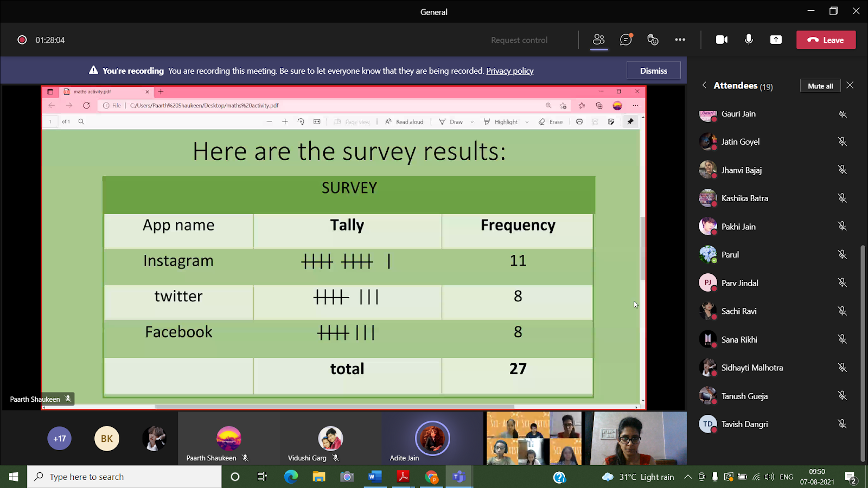Toggle mic icon for Parv Jindal
The width and height of the screenshot is (868, 488).
coord(842,282)
